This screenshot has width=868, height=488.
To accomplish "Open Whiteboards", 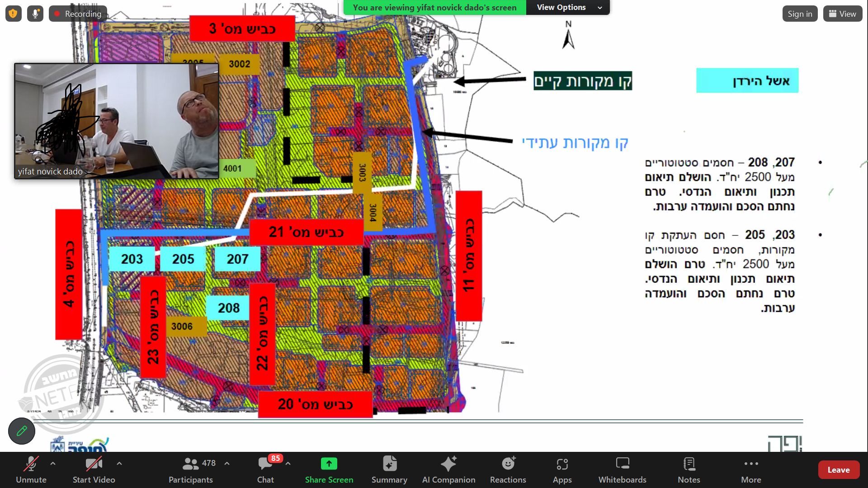I will pyautogui.click(x=622, y=469).
